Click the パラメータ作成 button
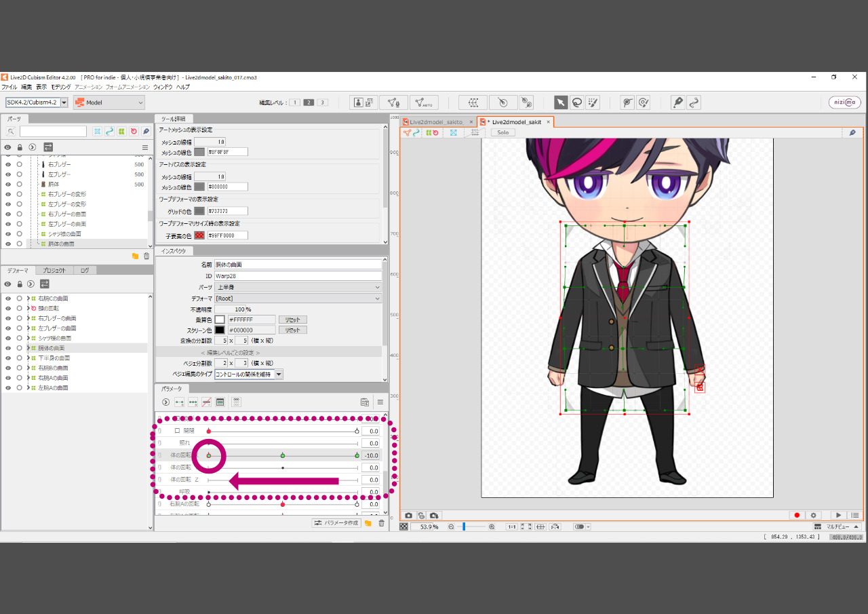868x614 pixels. [336, 523]
